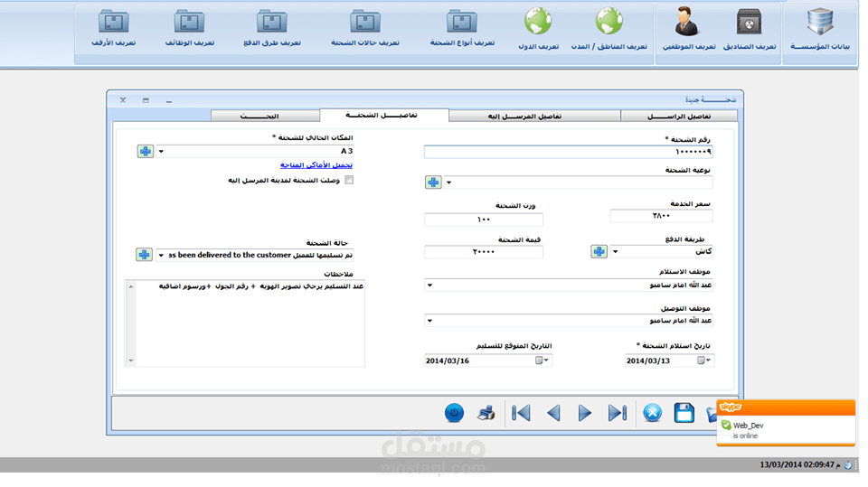Open تعريف طرق الدفع folder icon

(272, 26)
